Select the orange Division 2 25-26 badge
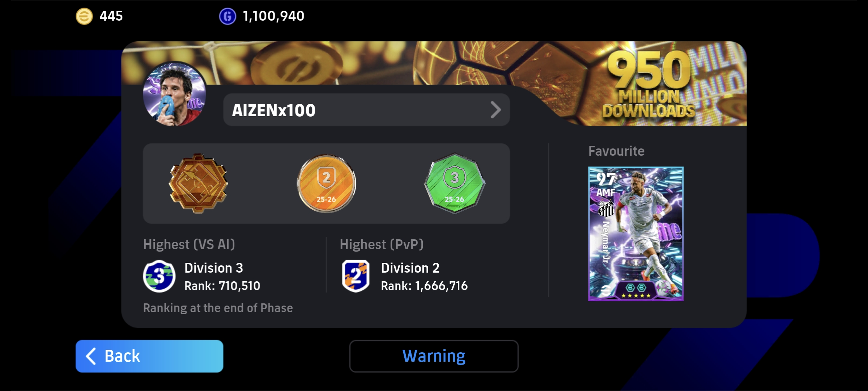The image size is (868, 391). click(x=326, y=183)
